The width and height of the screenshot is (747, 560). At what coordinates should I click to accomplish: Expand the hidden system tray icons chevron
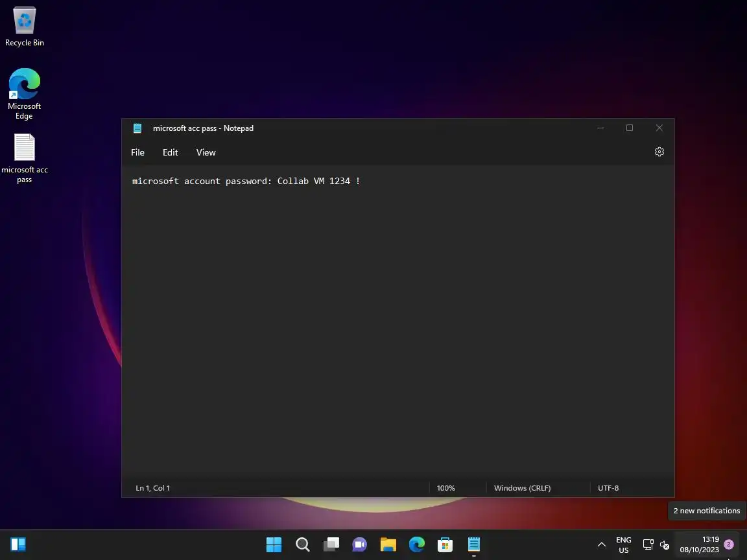602,544
